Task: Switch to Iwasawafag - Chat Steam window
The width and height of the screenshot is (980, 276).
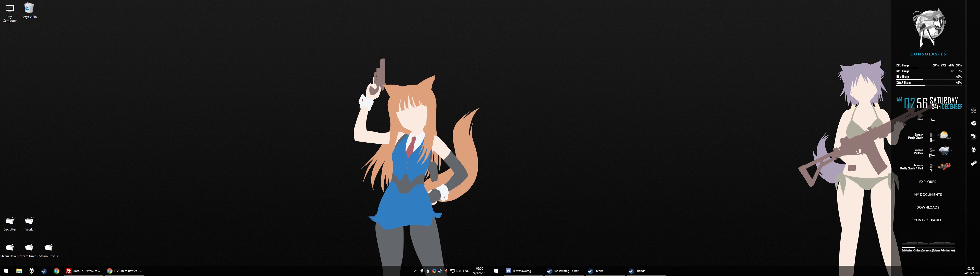Action: pos(564,271)
